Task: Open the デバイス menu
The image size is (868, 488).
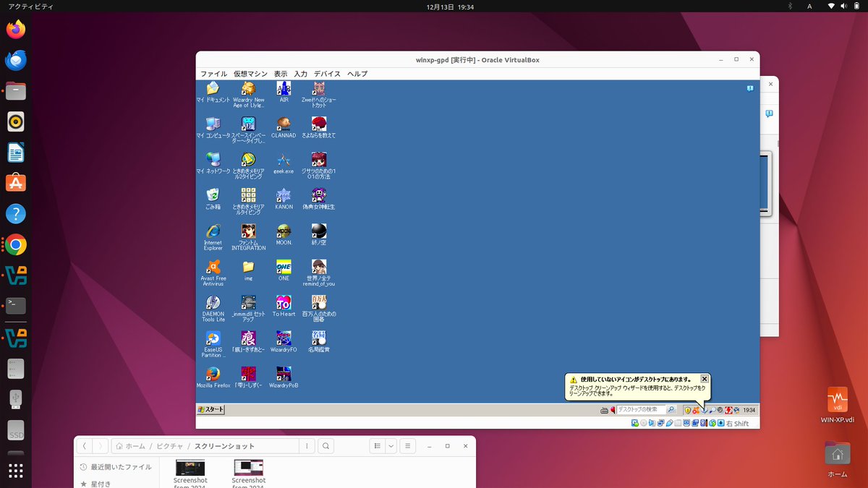Action: (327, 74)
